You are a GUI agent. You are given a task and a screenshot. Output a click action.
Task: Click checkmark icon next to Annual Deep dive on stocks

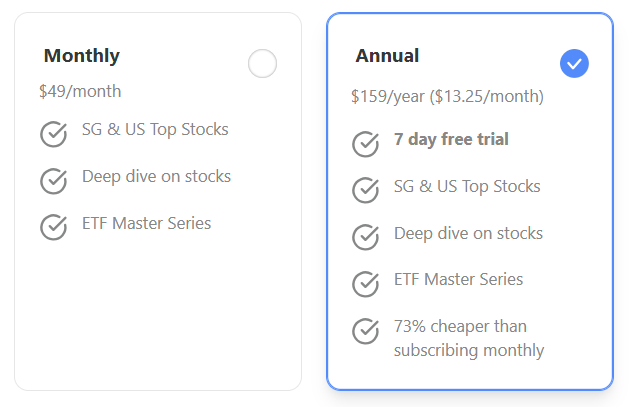365,237
